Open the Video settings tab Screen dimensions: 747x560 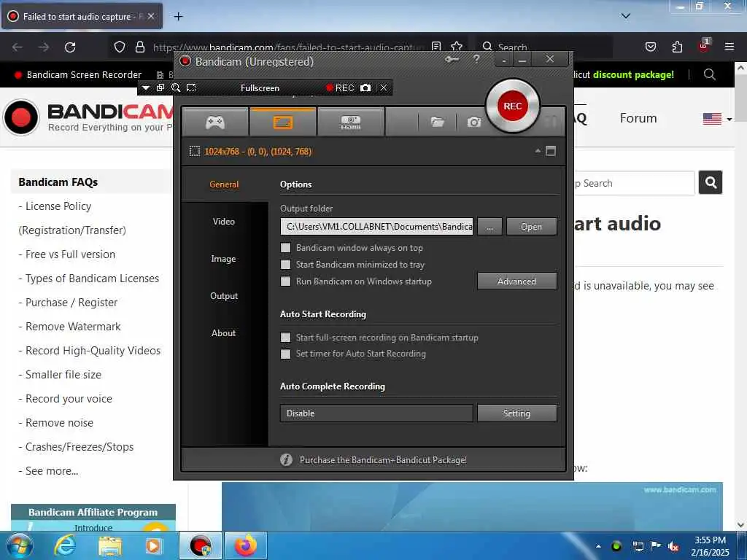pos(224,222)
